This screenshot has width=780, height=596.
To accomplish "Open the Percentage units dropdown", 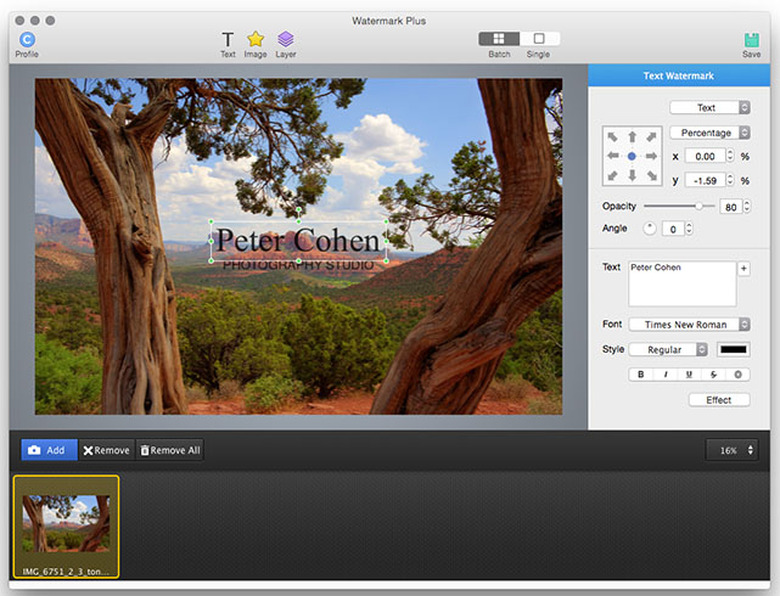I will pyautogui.click(x=709, y=133).
